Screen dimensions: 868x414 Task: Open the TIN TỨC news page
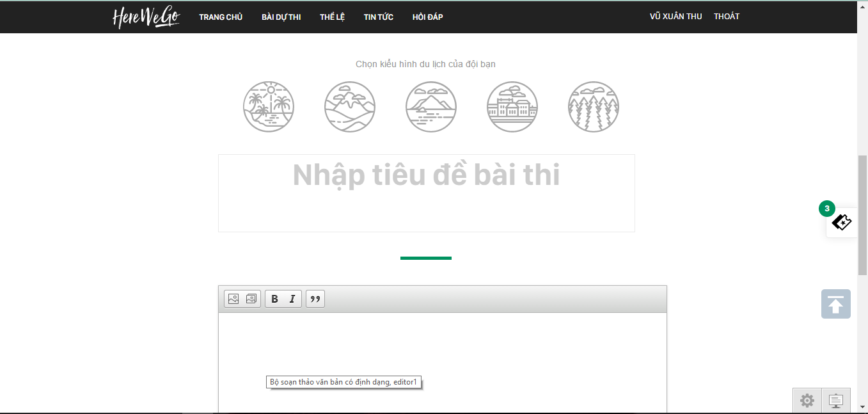pos(379,17)
